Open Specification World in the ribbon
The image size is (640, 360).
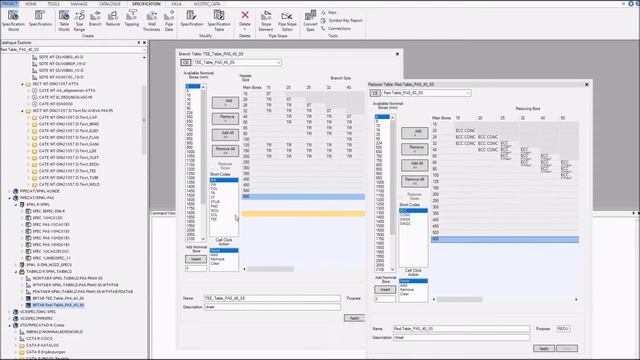(13, 20)
